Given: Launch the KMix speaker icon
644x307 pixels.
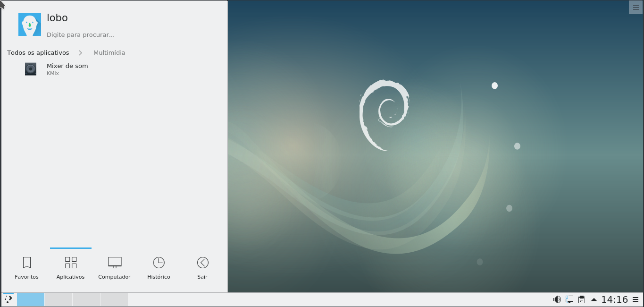Looking at the screenshot, I should (30, 68).
